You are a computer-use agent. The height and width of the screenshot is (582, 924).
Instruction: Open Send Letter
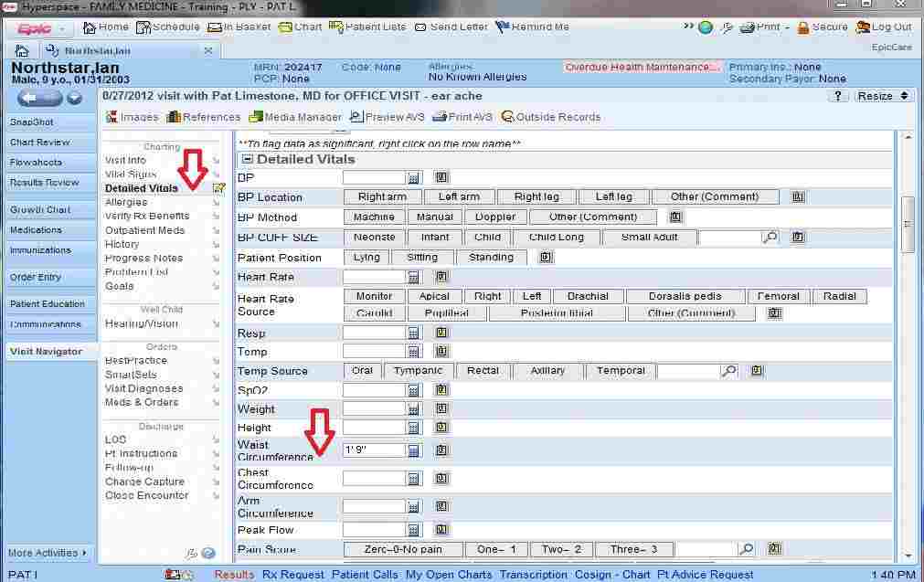point(451,26)
